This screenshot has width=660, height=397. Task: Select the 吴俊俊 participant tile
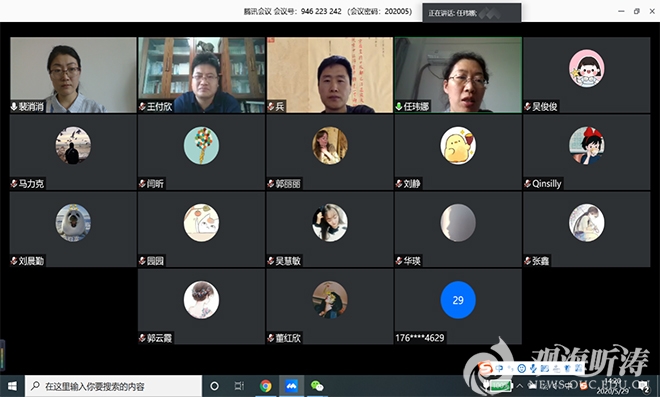(x=586, y=75)
